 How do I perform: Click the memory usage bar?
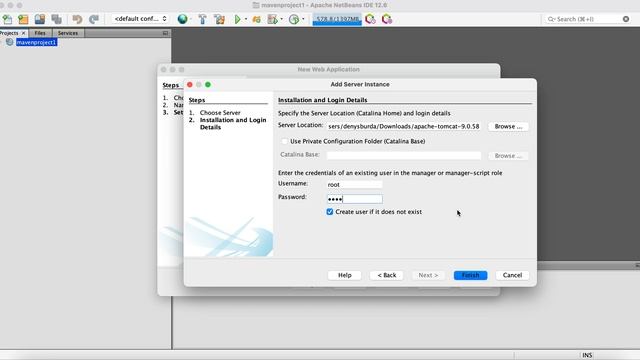click(337, 19)
